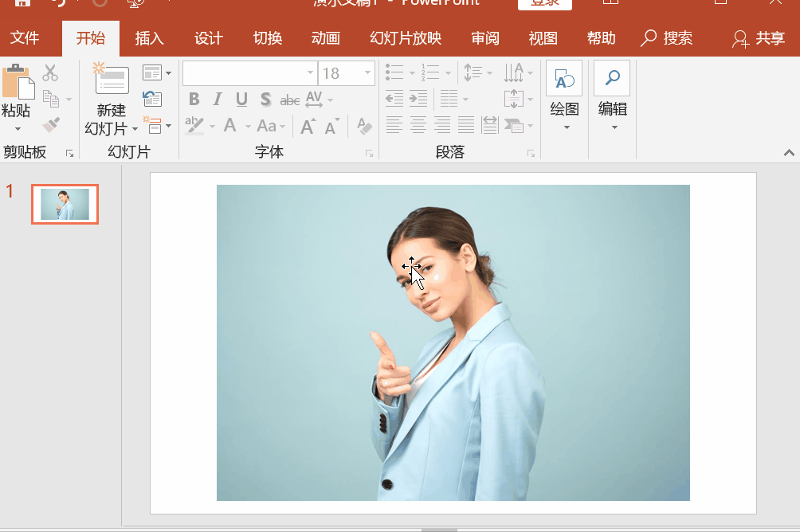800x532 pixels.
Task: Click the text highlight color pen
Action: pos(194,125)
